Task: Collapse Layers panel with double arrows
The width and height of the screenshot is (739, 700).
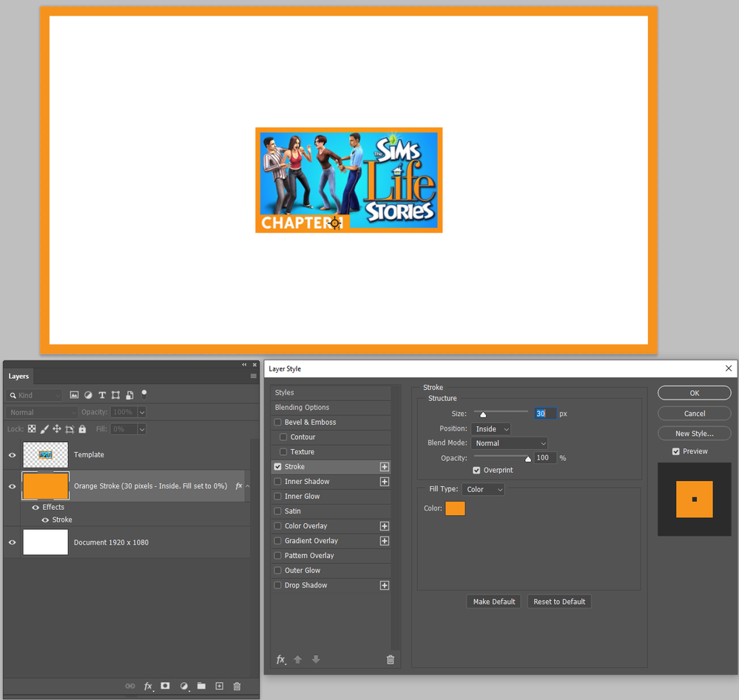Action: tap(244, 364)
